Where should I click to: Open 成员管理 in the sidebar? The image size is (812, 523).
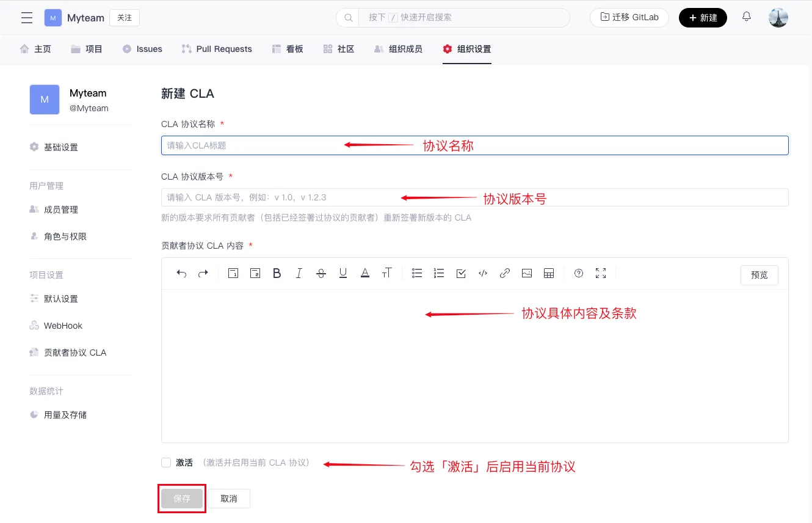60,210
